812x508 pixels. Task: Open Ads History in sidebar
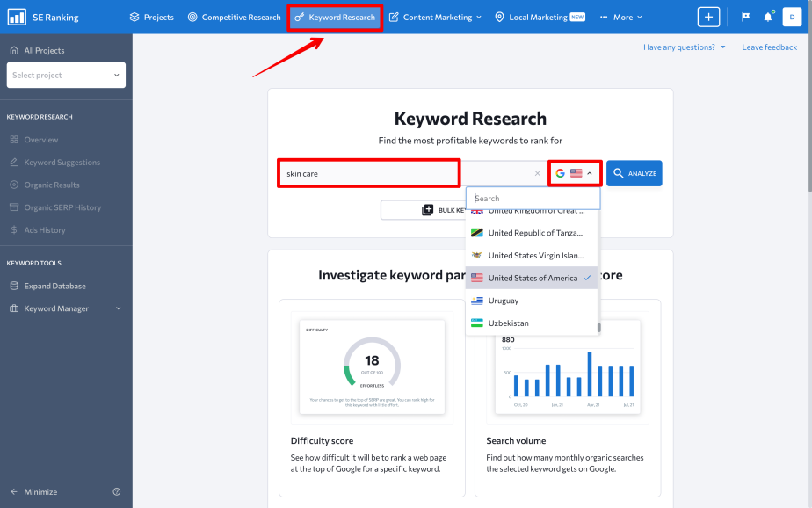coord(38,230)
